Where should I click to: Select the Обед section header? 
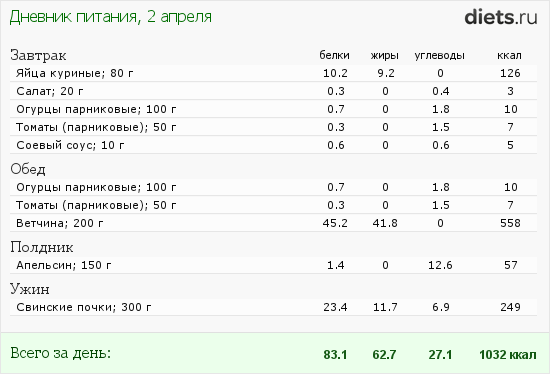pos(28,169)
